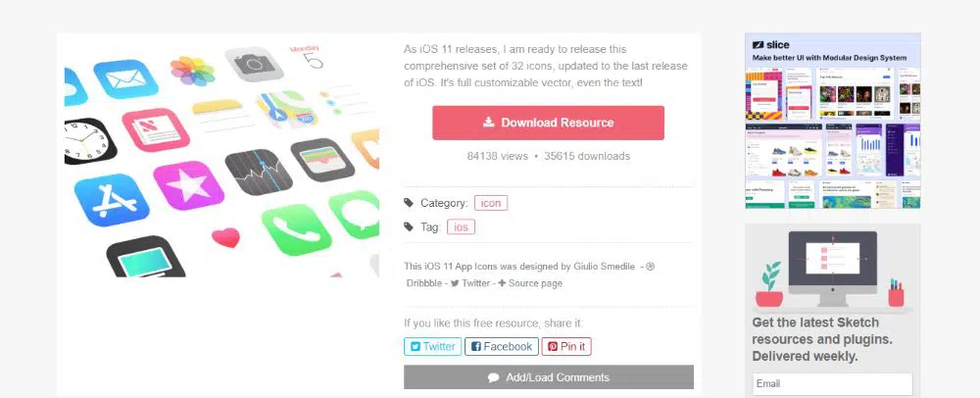Share on Twitter button
The height and width of the screenshot is (398, 980).
pyautogui.click(x=432, y=347)
